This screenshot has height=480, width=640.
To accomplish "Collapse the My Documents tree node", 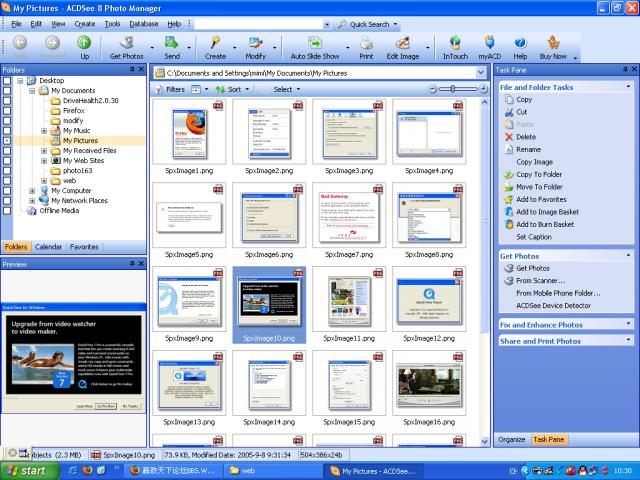I will (x=32, y=91).
